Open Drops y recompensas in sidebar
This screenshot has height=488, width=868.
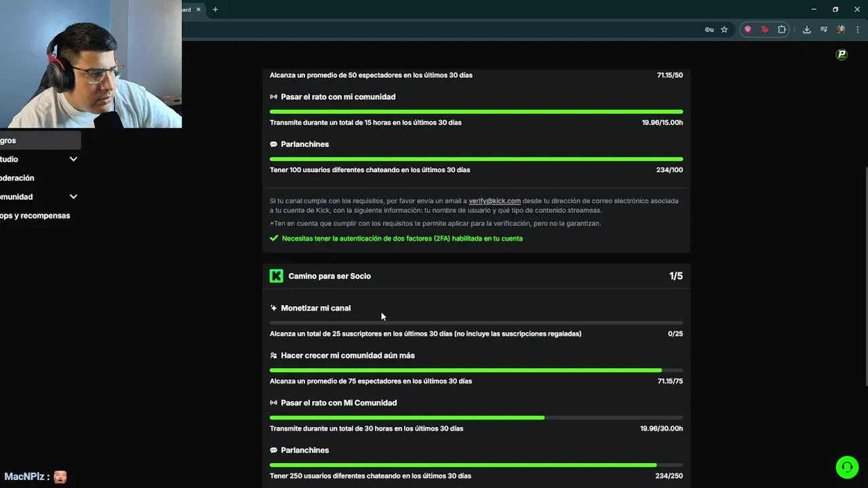(x=35, y=216)
